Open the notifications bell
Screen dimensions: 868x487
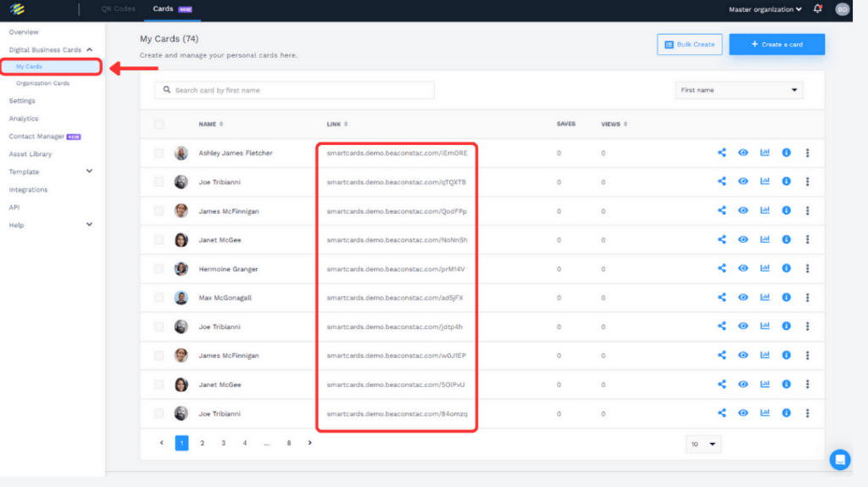click(x=818, y=8)
